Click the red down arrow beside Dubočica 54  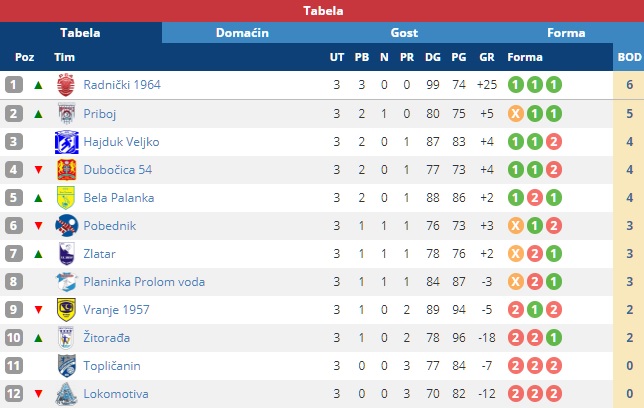[x=39, y=170]
